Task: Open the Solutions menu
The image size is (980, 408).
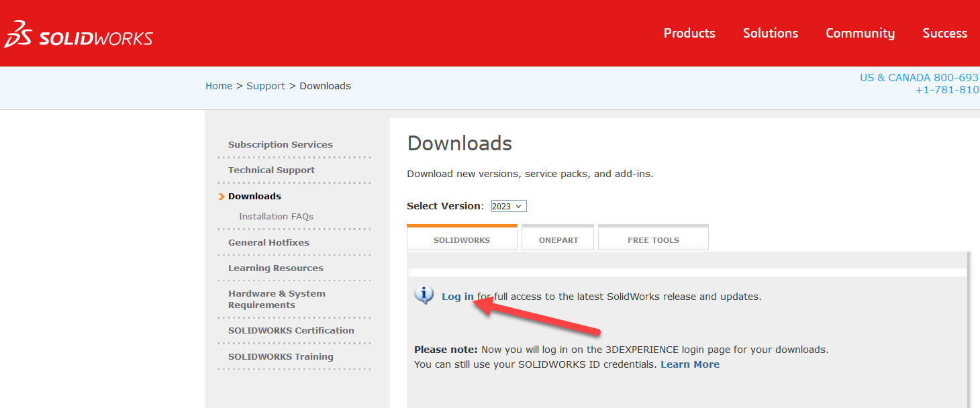Action: point(771,33)
